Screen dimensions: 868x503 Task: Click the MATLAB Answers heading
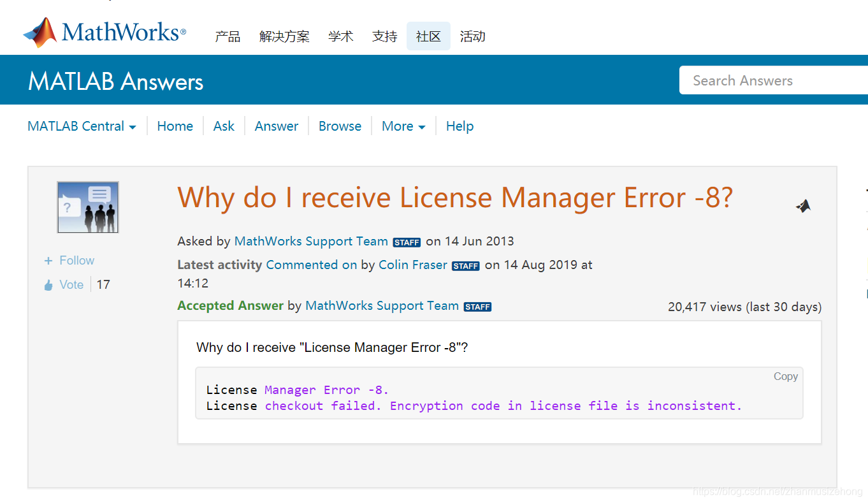[115, 82]
